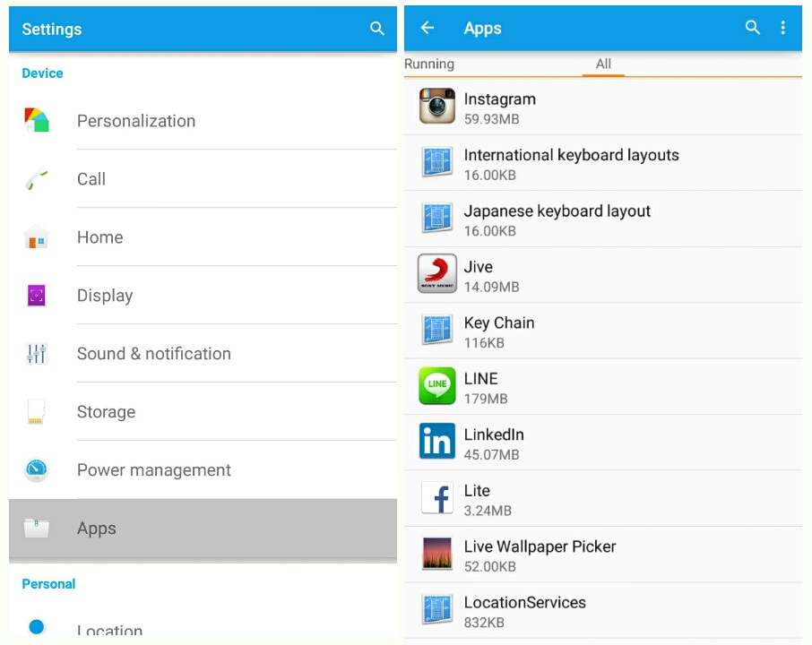Tap the Sound & notification sliders icon
Screen dimensions: 812x645
pyautogui.click(x=36, y=353)
